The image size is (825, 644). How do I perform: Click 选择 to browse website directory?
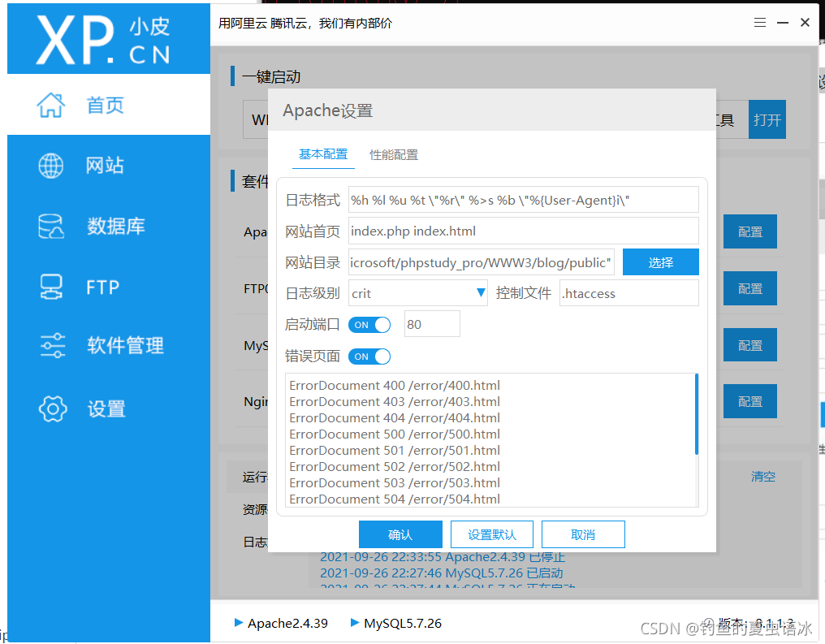(661, 262)
